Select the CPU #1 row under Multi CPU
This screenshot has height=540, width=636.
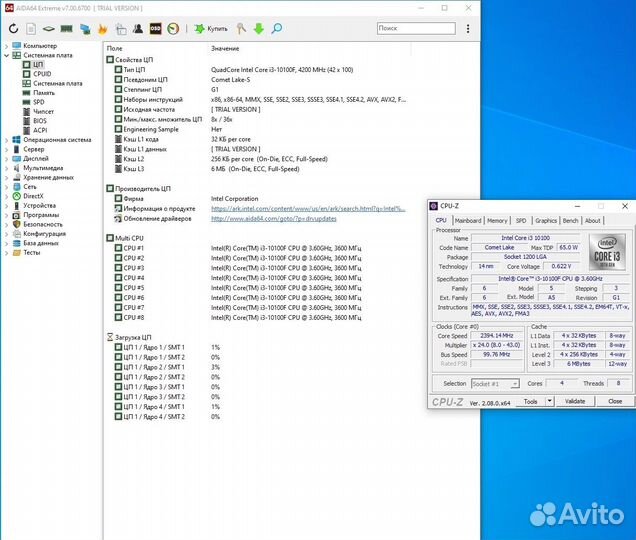[256, 248]
